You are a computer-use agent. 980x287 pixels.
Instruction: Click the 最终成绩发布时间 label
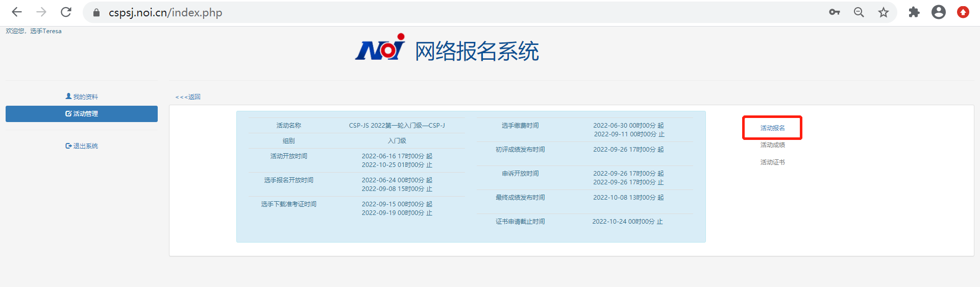520,198
